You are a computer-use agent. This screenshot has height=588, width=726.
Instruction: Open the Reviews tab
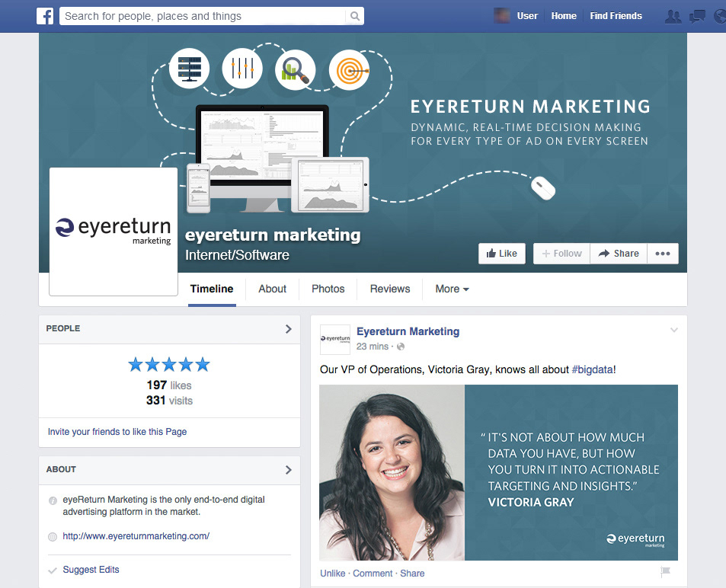[x=390, y=289]
